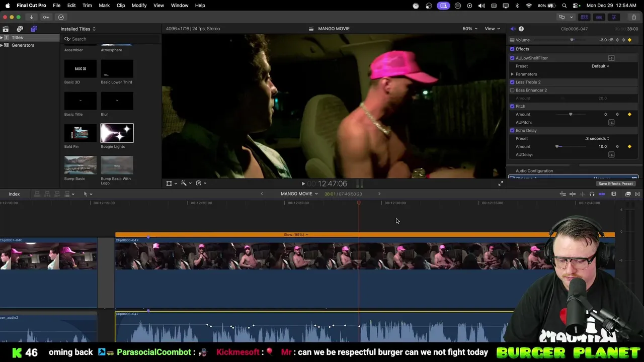Screen dimensions: 644x362
Task: Uncheck the Less Treble 2 effect
Action: (x=512, y=82)
